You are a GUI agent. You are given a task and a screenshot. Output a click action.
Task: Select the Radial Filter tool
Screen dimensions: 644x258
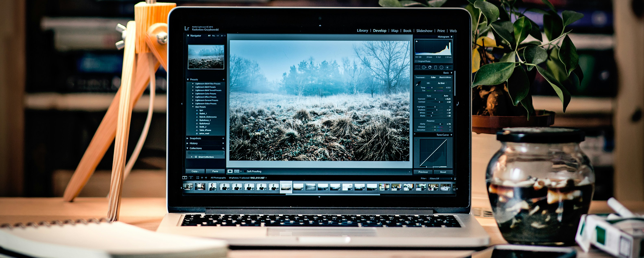point(441,67)
